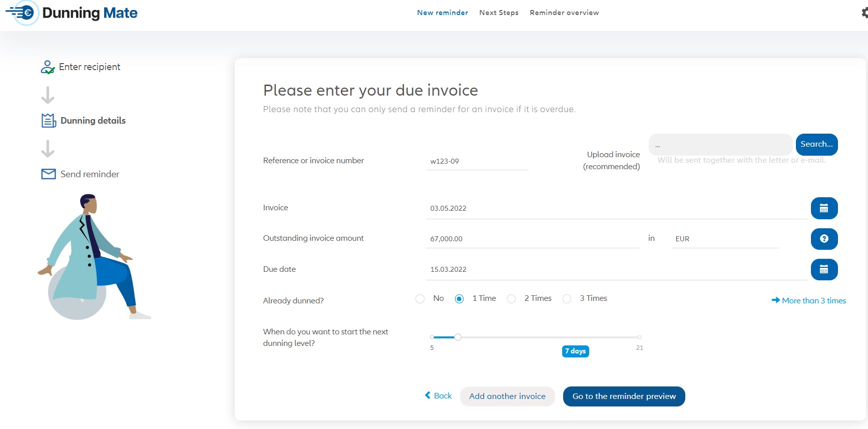
Task: Click the Search... upload button
Action: pyautogui.click(x=816, y=144)
